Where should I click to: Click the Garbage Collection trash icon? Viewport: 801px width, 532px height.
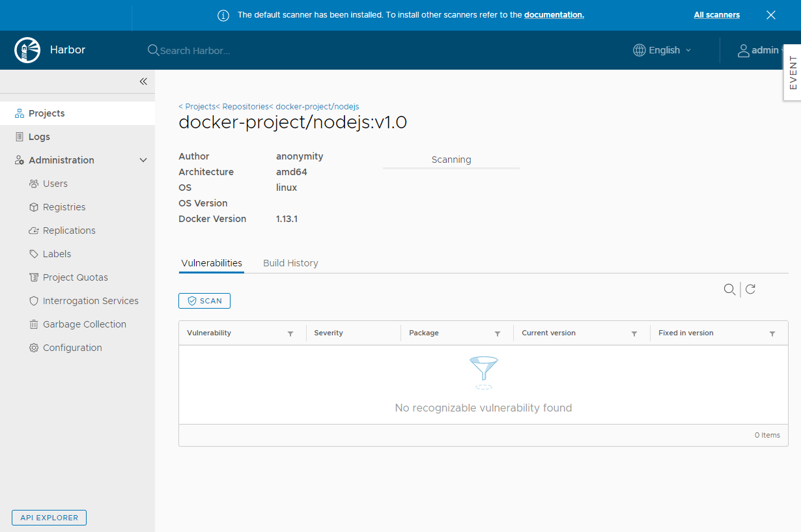pos(34,324)
